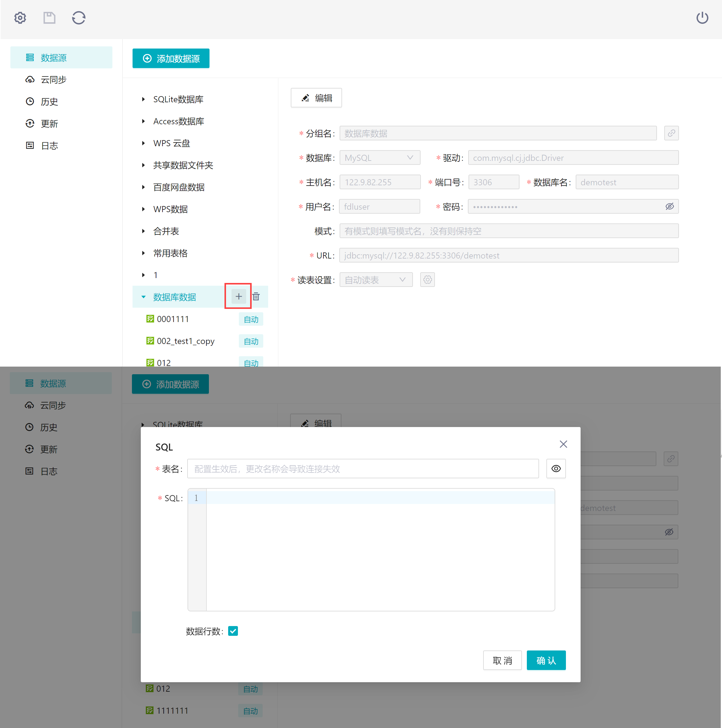
Task: Uncheck the 数据行数 checkbox
Action: 233,631
